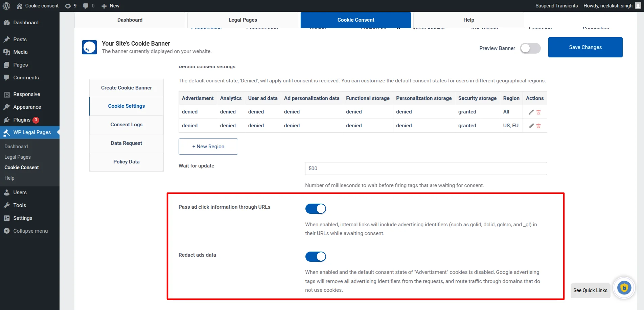Image resolution: width=644 pixels, height=310 pixels.
Task: Click the Plugins 3 updates badge
Action: 36,120
